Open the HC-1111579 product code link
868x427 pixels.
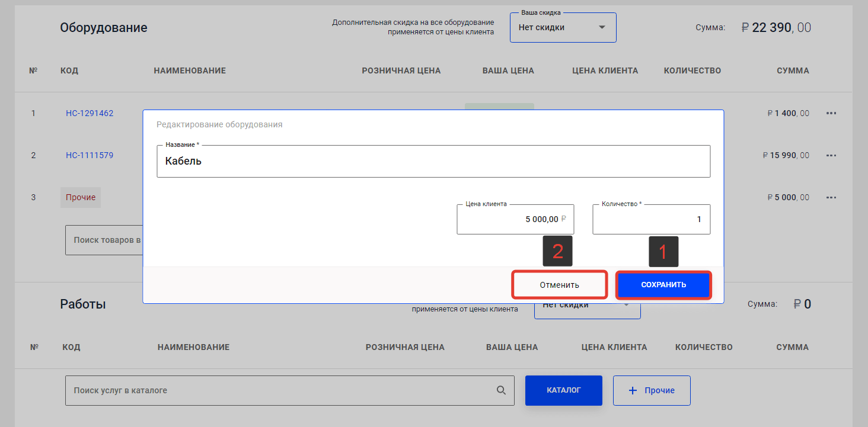click(x=90, y=155)
